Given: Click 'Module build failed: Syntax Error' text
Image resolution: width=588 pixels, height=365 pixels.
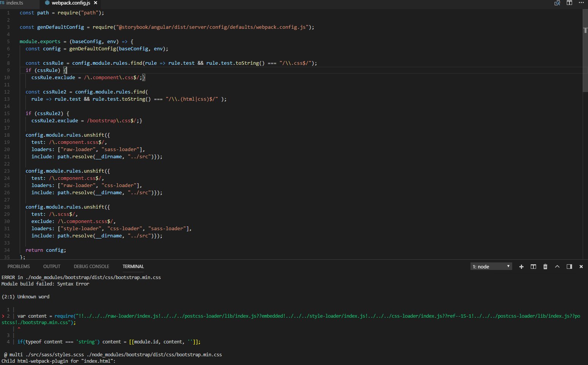Looking at the screenshot, I should [x=45, y=284].
